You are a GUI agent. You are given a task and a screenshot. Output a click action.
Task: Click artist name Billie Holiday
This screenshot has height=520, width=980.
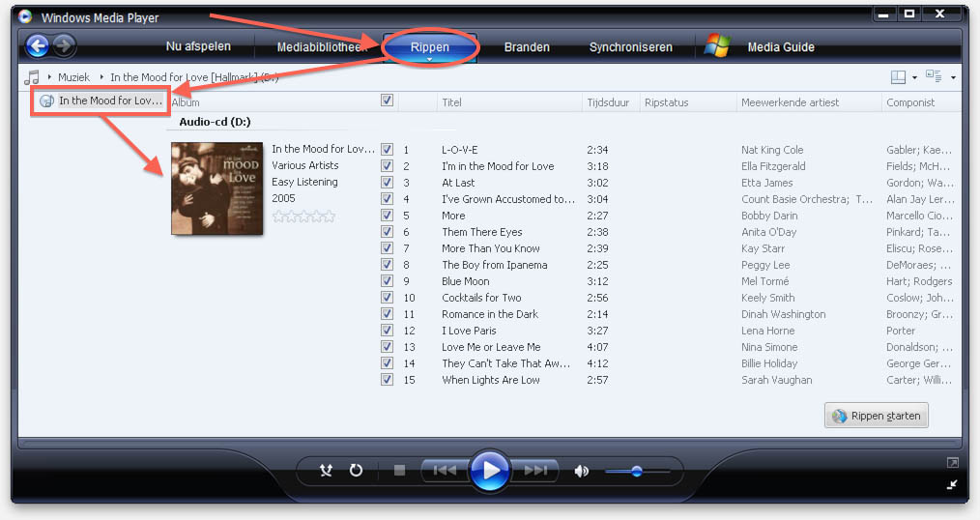(768, 363)
